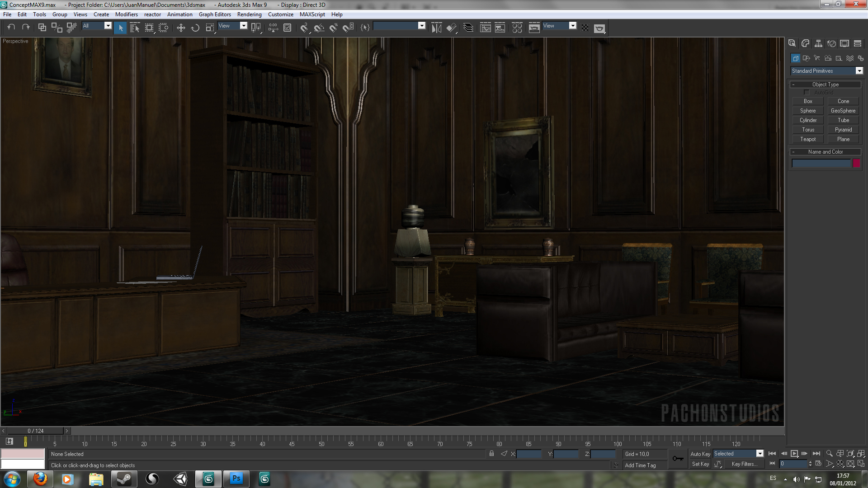
Task: Click Select by Name icon
Action: click(134, 28)
